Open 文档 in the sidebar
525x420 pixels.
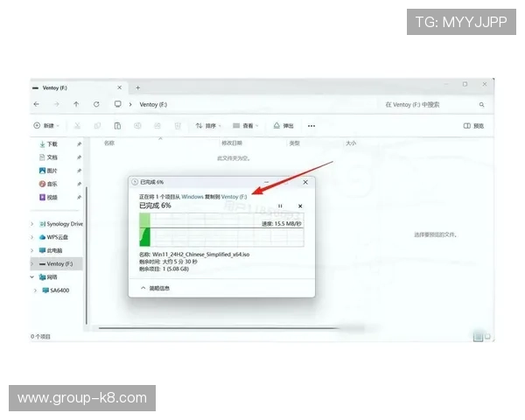48,157
